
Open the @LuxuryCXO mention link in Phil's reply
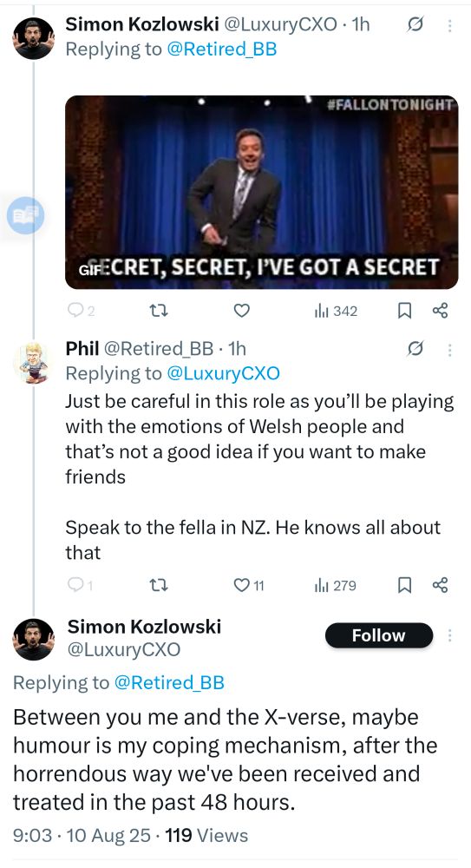tap(223, 373)
